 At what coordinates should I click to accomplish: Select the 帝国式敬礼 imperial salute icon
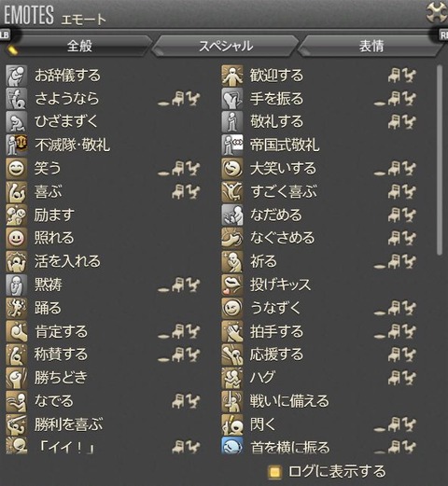coord(232,146)
